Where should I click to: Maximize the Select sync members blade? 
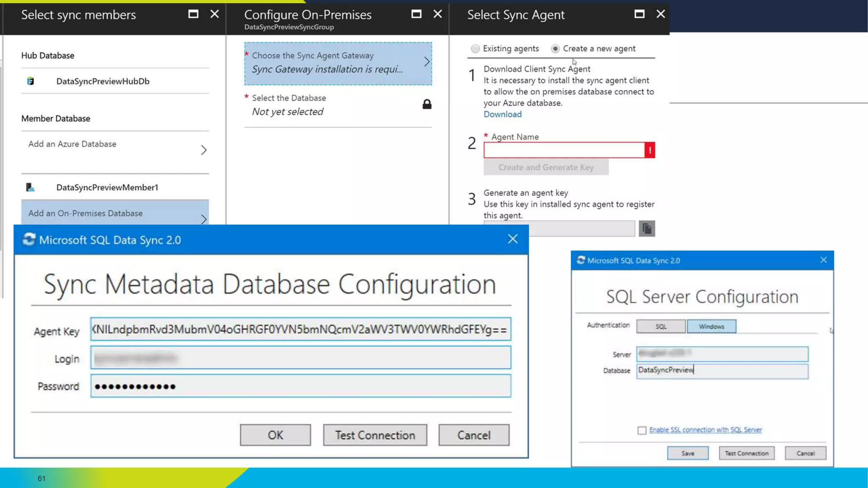193,14
